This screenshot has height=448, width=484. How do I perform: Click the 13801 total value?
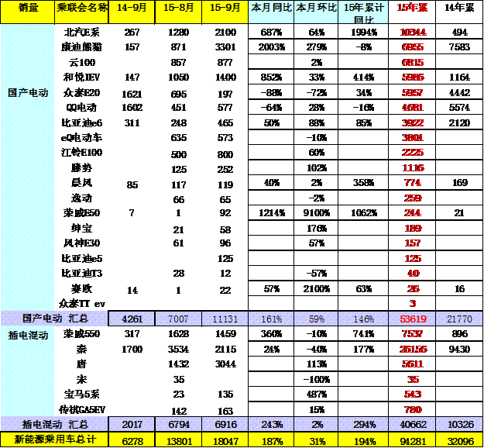[179, 441]
